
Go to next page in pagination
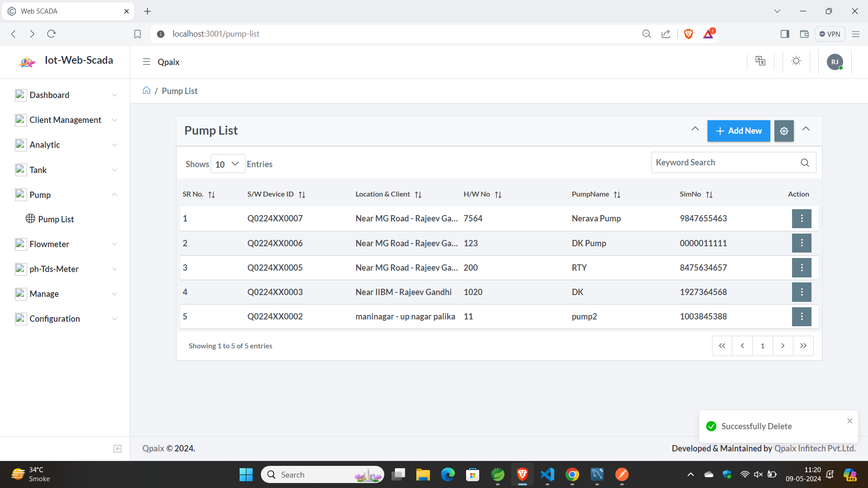783,346
